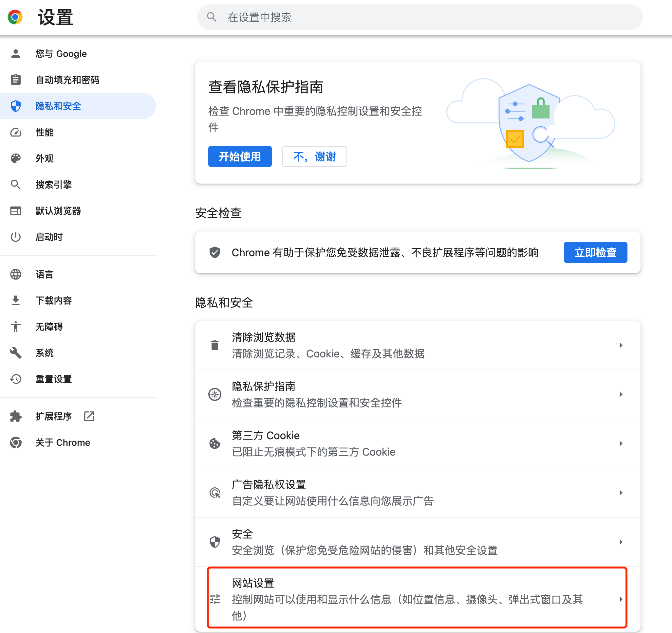Click the half shield icon for 安全
672x633 pixels.
point(215,542)
